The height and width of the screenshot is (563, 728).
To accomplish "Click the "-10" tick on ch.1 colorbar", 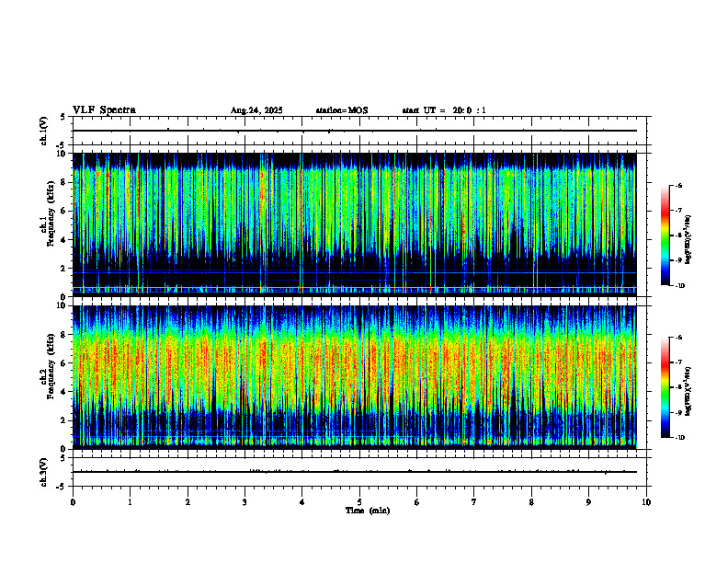I will (x=679, y=286).
